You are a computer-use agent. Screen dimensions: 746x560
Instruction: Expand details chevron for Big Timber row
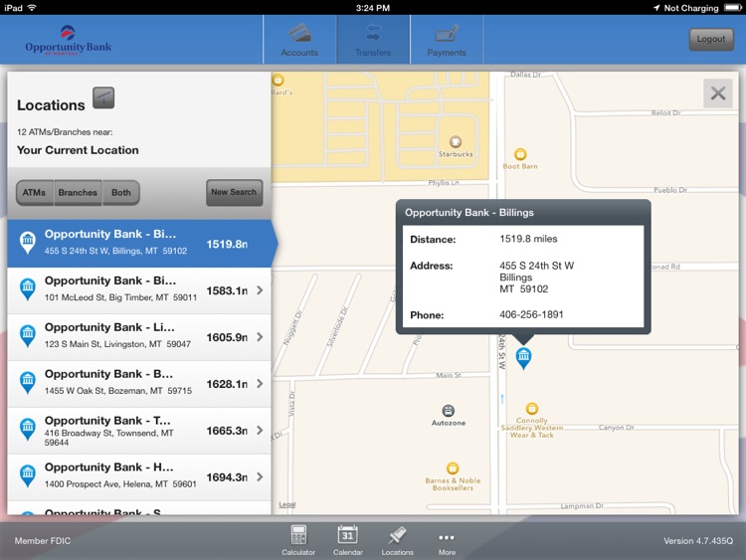point(260,290)
